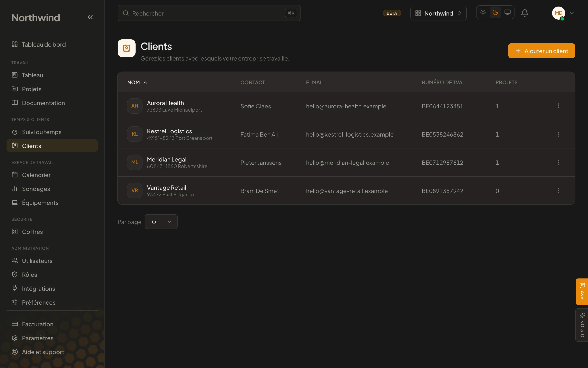Viewport: 588px width, 368px height.
Task: Open the Facturation page
Action: tap(52, 324)
